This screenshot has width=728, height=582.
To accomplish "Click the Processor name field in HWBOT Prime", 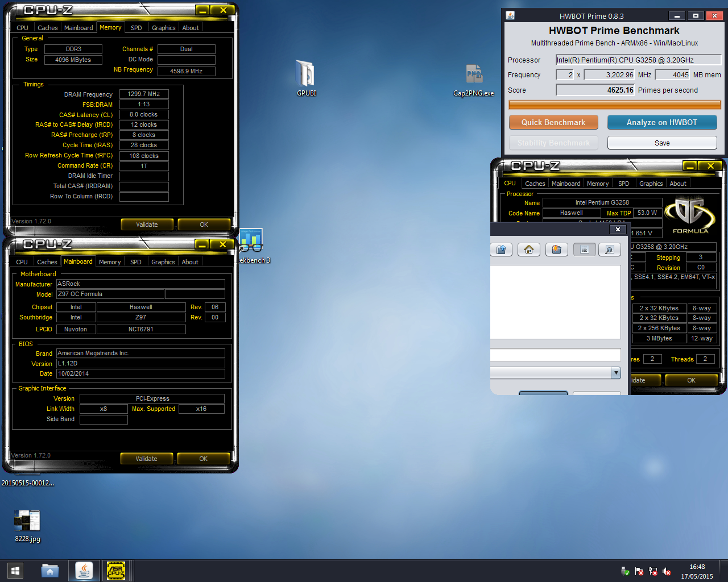I will [638, 60].
